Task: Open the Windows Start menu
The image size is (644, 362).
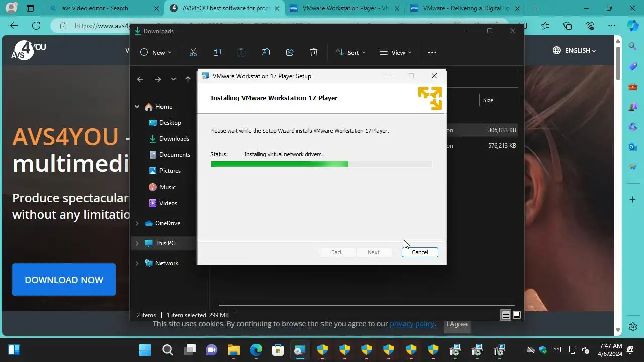Action: [145, 350]
